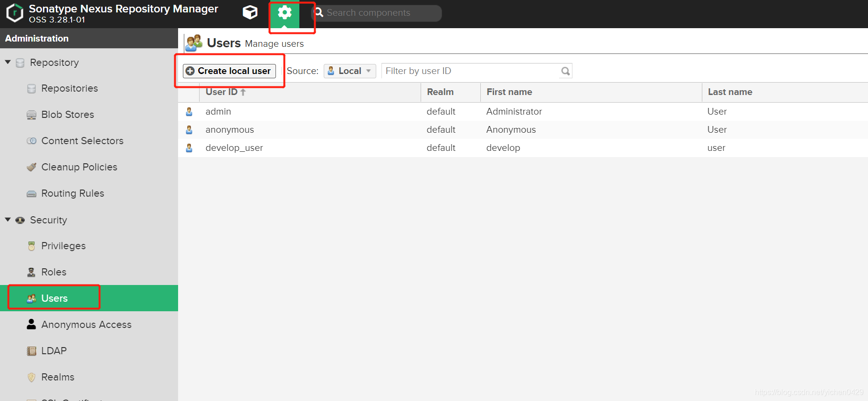
Task: Open the admin user row
Action: coord(523,111)
